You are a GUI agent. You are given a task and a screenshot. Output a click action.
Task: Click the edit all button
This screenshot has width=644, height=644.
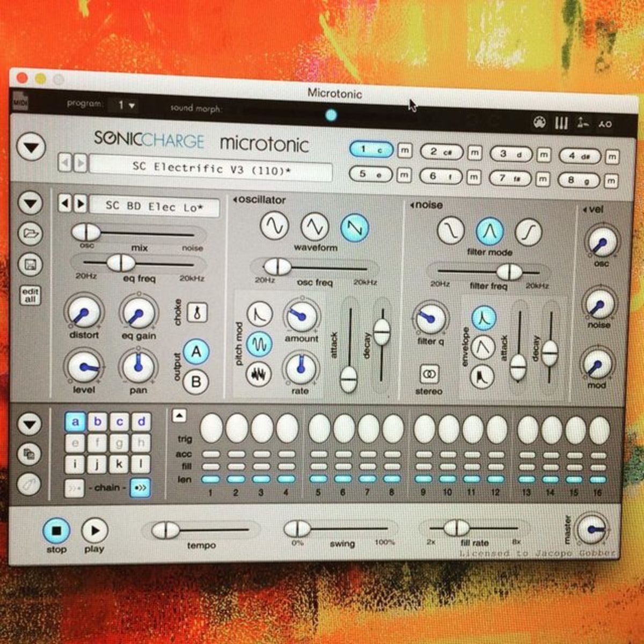[30, 295]
